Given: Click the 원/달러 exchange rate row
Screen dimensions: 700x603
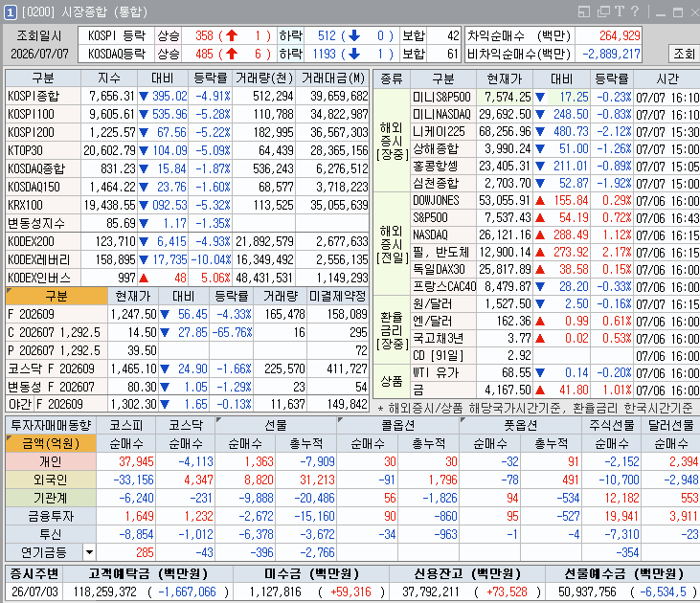Looking at the screenshot, I should tap(555, 304).
